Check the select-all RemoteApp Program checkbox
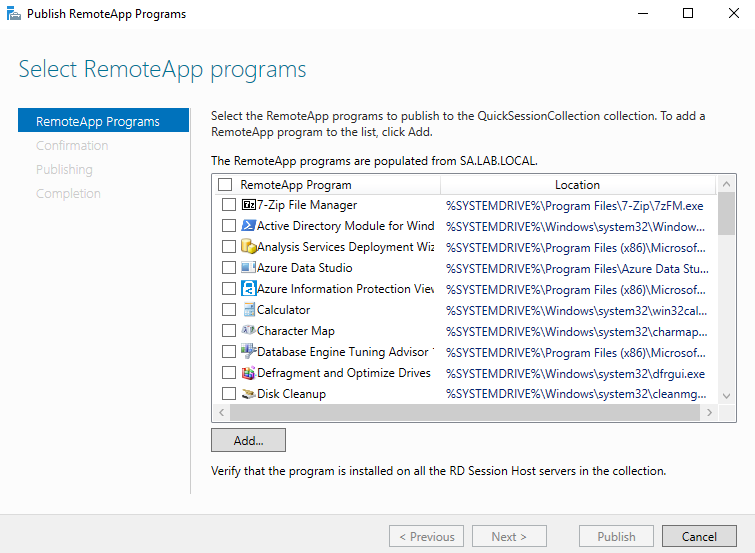The image size is (755, 553). [225, 184]
